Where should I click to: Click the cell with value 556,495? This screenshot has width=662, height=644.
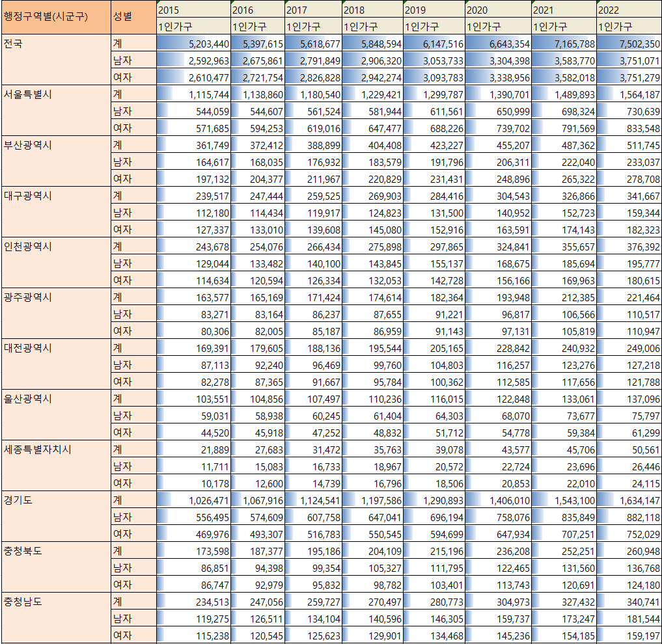click(x=193, y=517)
